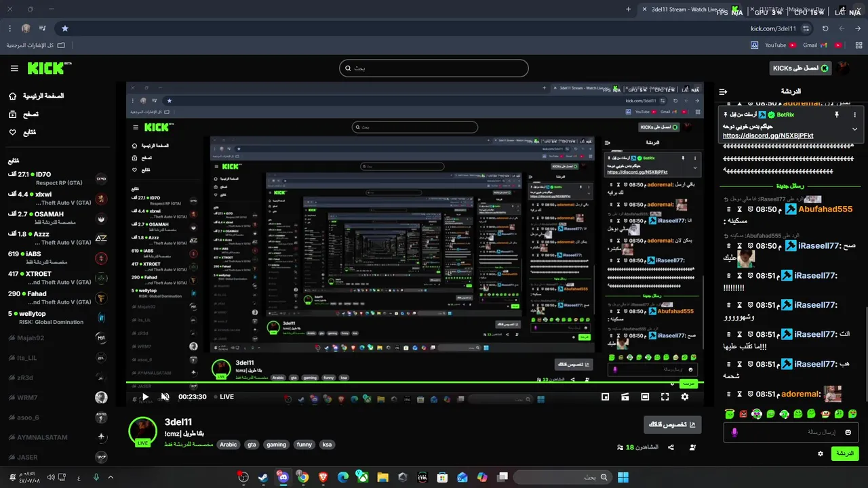
Task: Open Discord from taskbar
Action: coord(283,477)
